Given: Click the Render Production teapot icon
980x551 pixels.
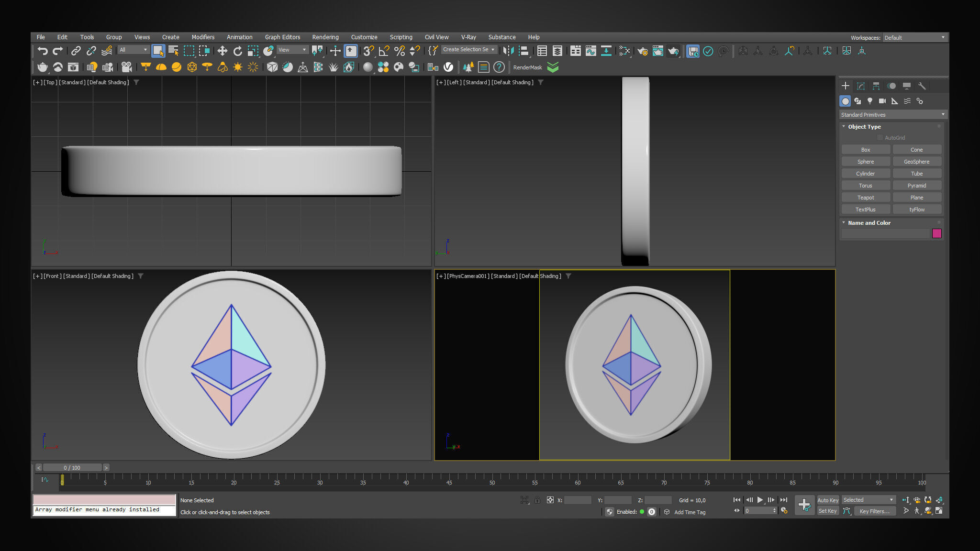Looking at the screenshot, I should click(x=673, y=51).
